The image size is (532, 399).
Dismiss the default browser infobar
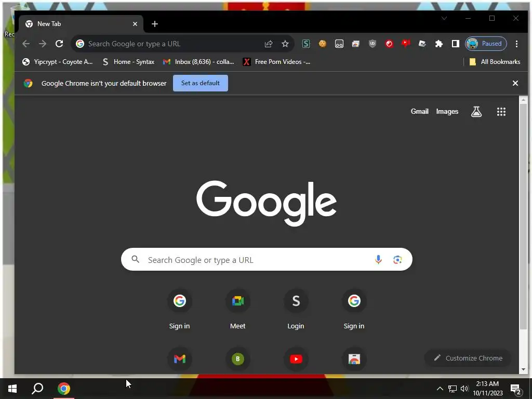[x=515, y=83]
